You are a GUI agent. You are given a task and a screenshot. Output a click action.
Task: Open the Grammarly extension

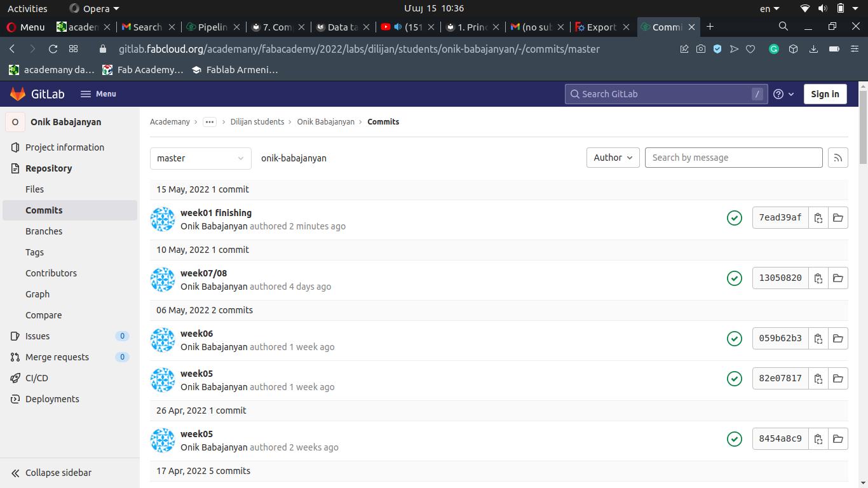(x=774, y=49)
